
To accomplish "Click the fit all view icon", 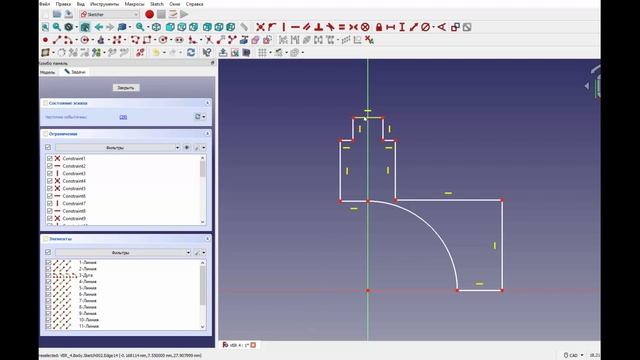I will click(x=45, y=27).
